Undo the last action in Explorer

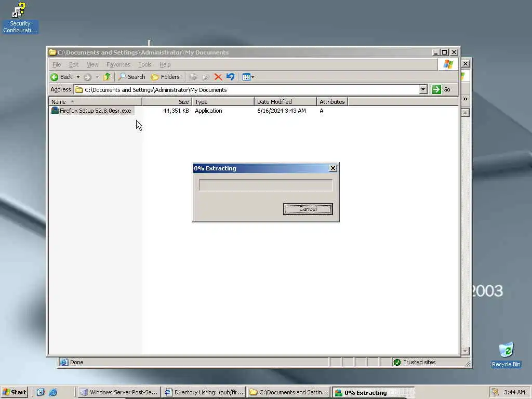pyautogui.click(x=230, y=77)
